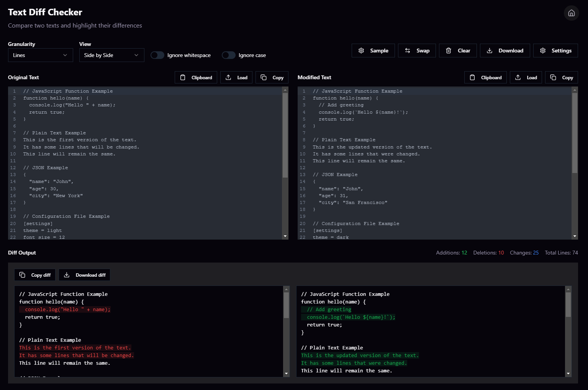The image size is (588, 390).
Task: Enable the Ignore whitespace toggle
Action: [157, 55]
